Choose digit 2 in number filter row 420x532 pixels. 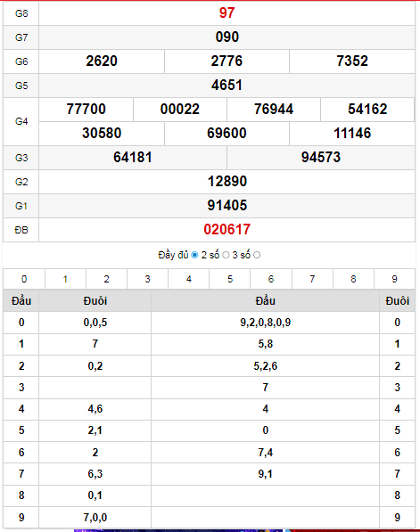click(x=107, y=279)
